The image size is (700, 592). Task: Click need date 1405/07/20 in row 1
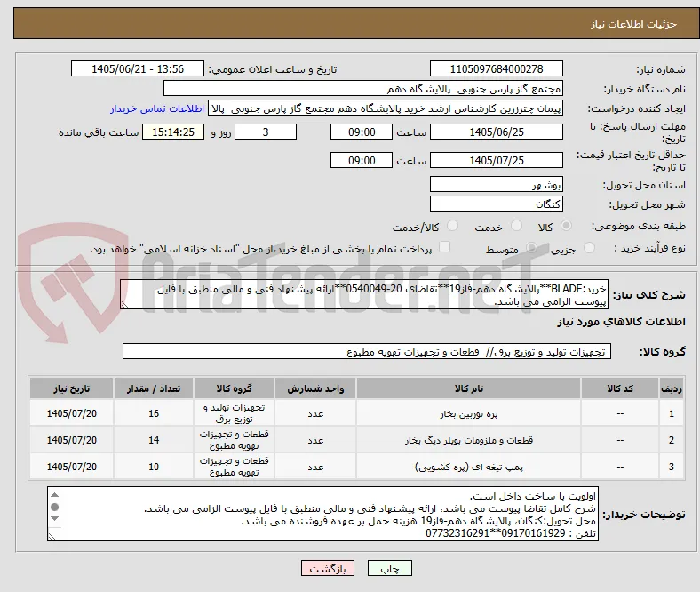click(x=71, y=413)
